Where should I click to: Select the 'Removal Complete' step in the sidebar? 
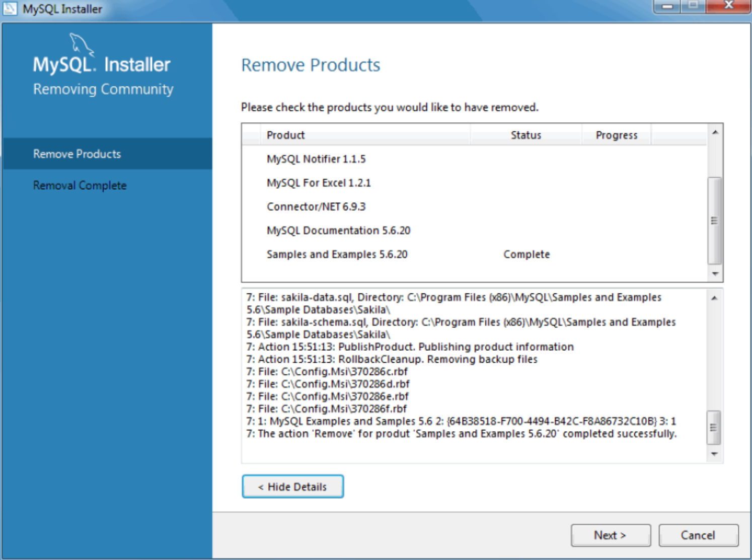point(80,185)
